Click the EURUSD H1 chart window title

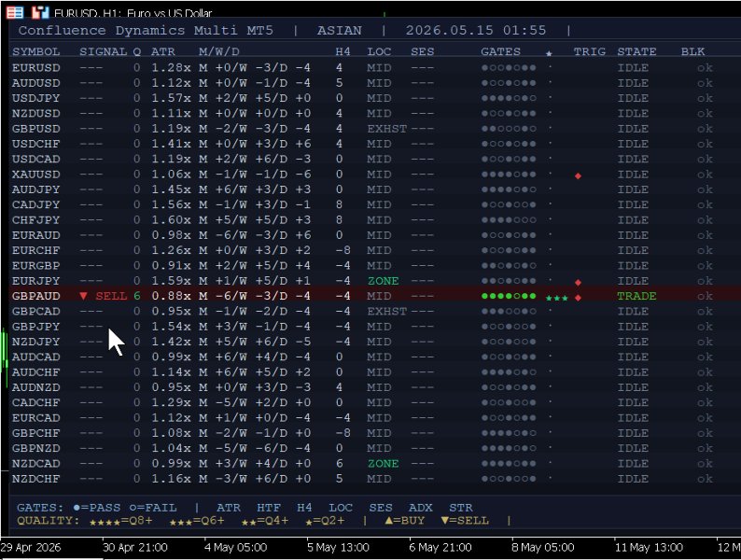(x=133, y=13)
